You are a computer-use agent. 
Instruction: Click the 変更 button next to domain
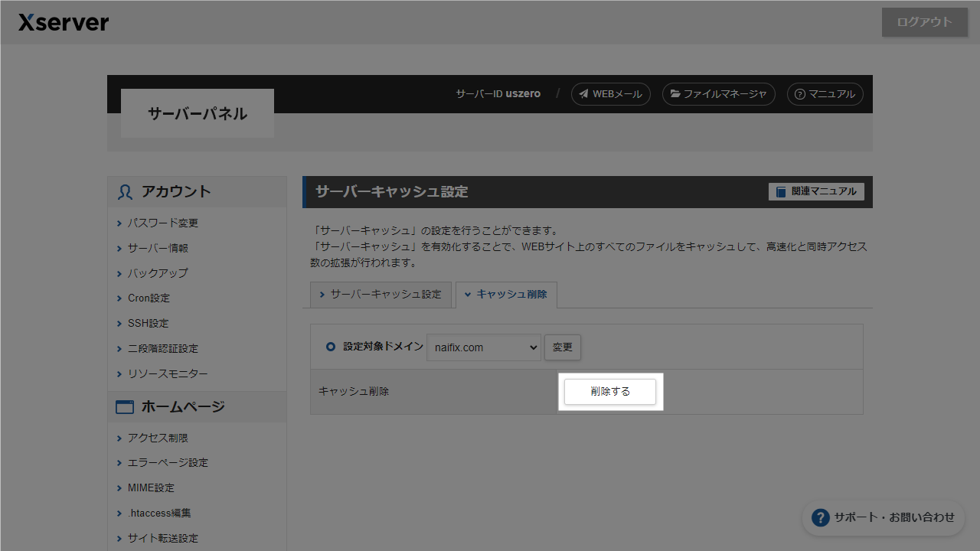pyautogui.click(x=563, y=347)
